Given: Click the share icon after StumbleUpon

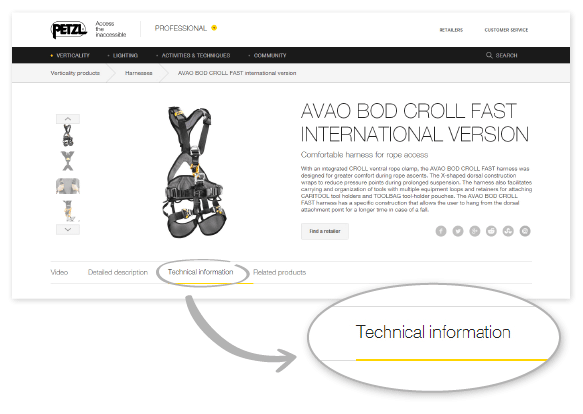Looking at the screenshot, I should point(525,231).
